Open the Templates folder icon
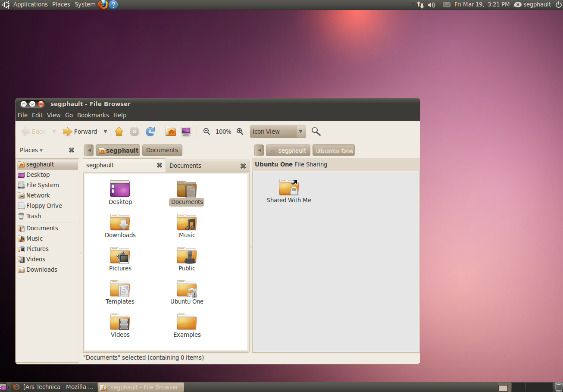Viewport: 563px width, 392px height. (x=120, y=288)
